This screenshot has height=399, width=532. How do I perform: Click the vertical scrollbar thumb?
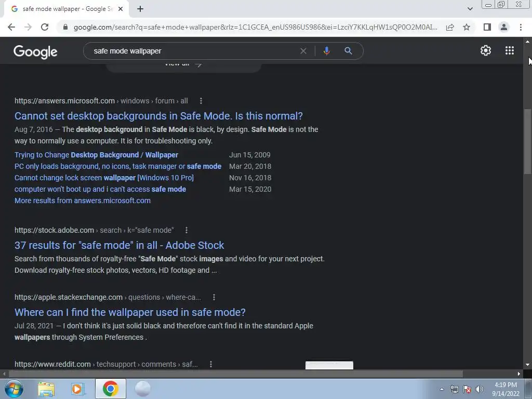[528, 142]
